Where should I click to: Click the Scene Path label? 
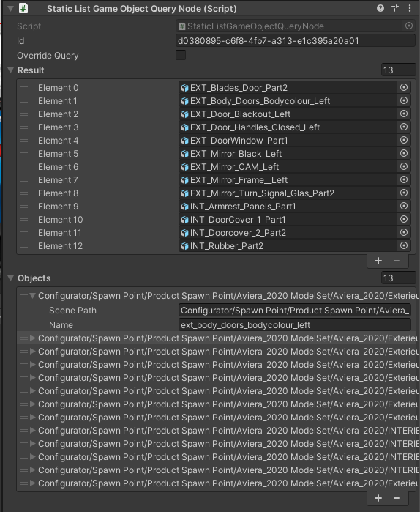click(72, 311)
